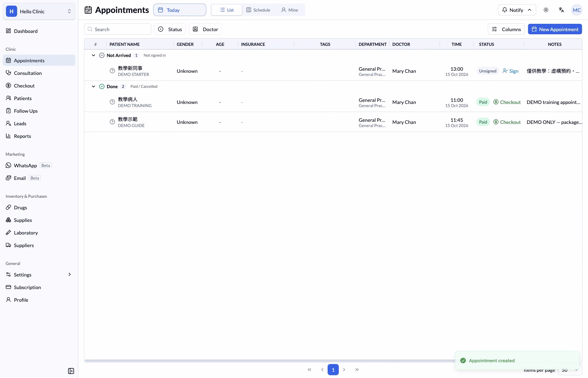Screen dimensions: 588x378
Task: Click the Dashboard sidebar icon
Action: pos(8,31)
